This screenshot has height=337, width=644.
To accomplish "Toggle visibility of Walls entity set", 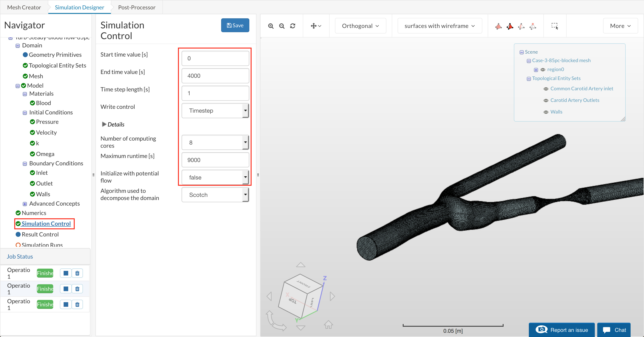I will tap(546, 112).
